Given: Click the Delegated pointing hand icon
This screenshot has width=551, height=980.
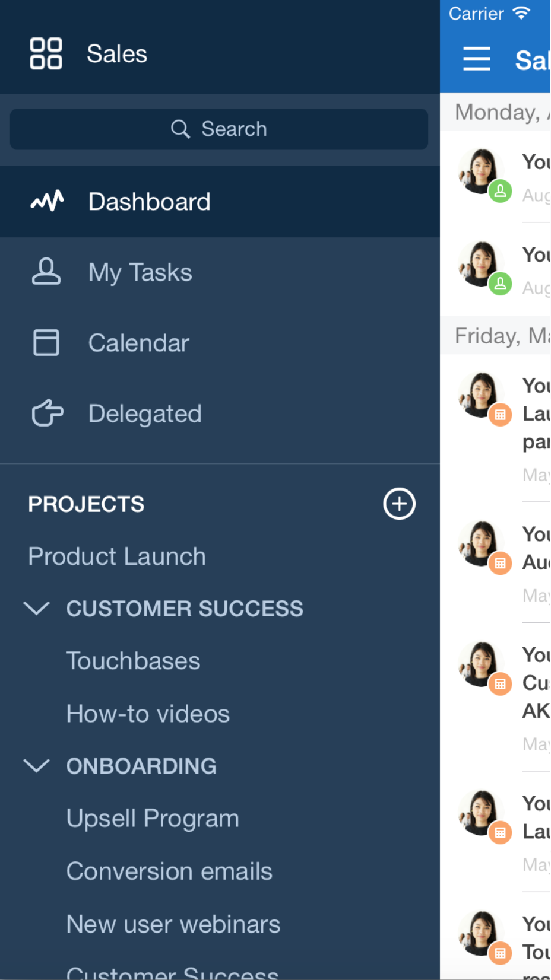Looking at the screenshot, I should 47,413.
